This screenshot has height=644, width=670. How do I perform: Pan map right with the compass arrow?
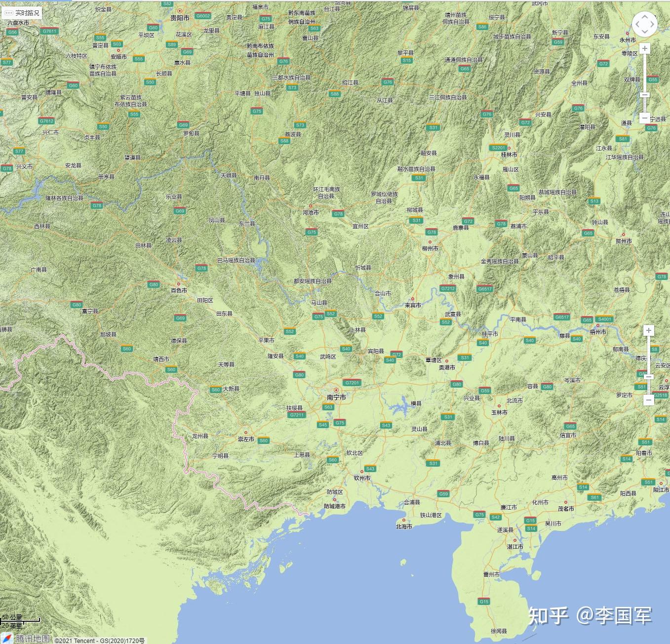click(x=653, y=24)
